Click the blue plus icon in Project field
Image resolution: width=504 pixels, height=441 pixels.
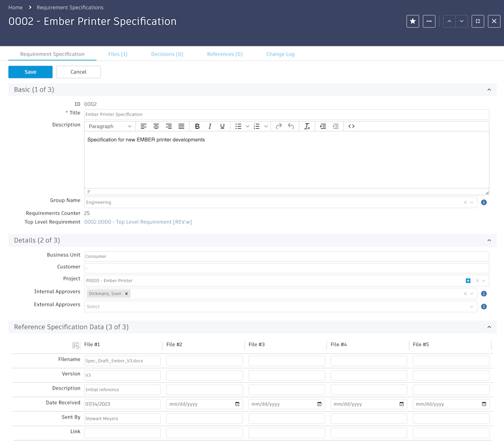468,281
